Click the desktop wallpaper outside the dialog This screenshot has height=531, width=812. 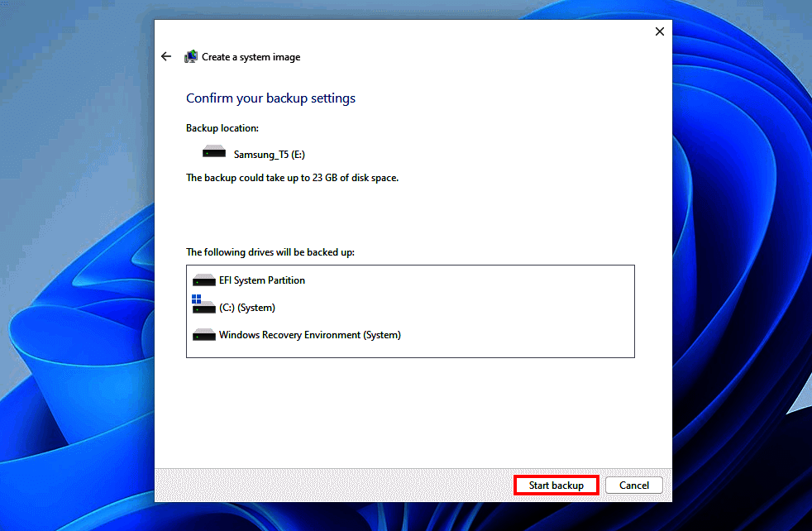[74, 265]
